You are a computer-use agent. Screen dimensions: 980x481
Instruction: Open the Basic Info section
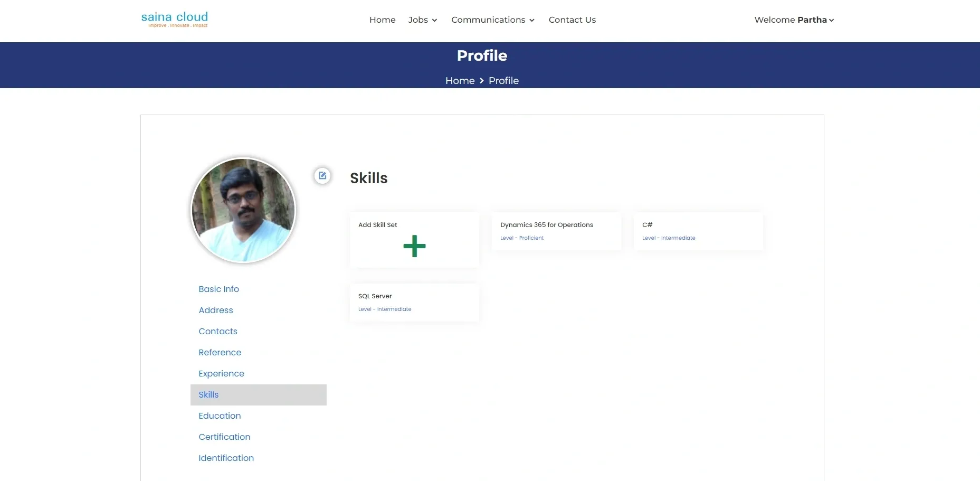(x=218, y=289)
